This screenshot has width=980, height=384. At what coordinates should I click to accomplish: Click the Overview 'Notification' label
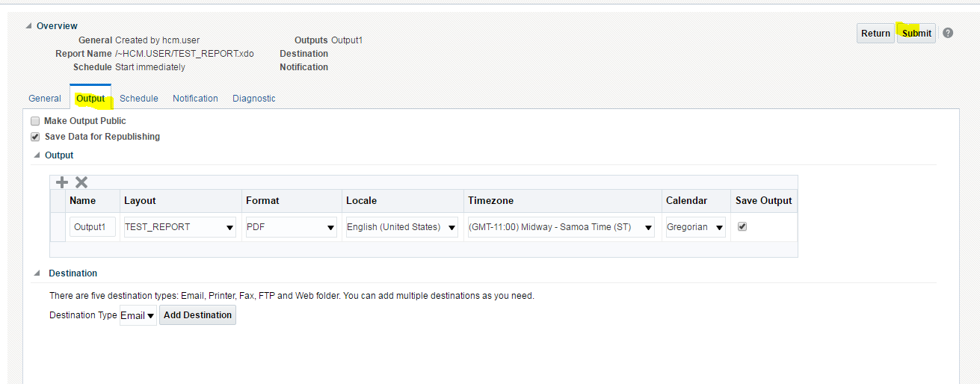tap(303, 67)
